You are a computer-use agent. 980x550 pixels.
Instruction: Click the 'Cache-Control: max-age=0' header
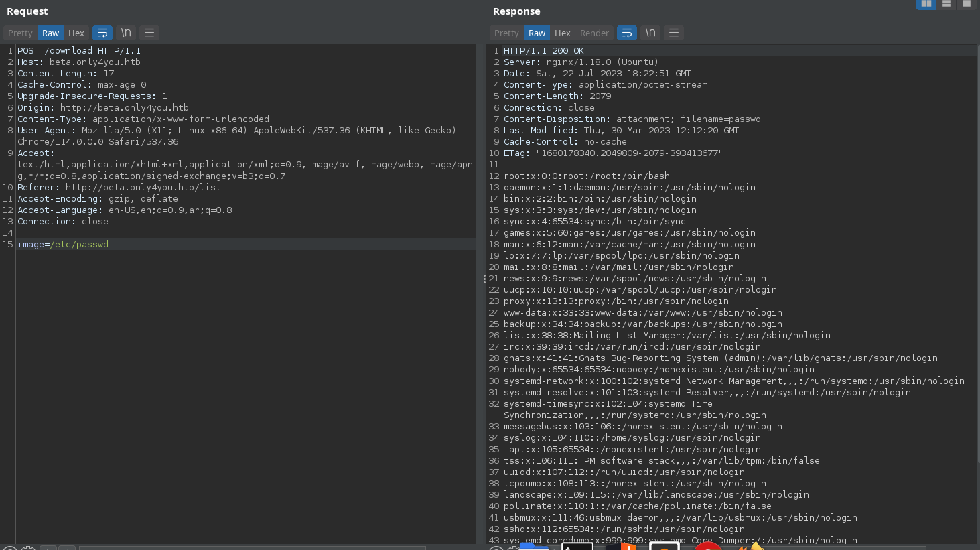coord(82,84)
